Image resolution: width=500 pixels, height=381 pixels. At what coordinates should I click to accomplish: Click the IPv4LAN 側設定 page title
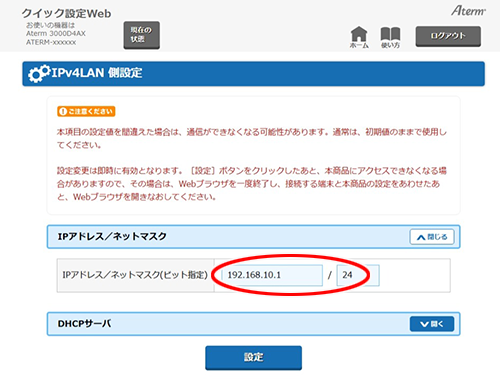[x=97, y=73]
